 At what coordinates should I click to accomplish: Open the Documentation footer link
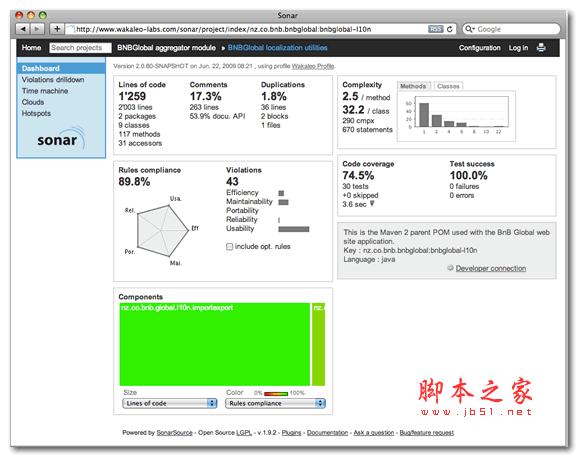(x=327, y=433)
